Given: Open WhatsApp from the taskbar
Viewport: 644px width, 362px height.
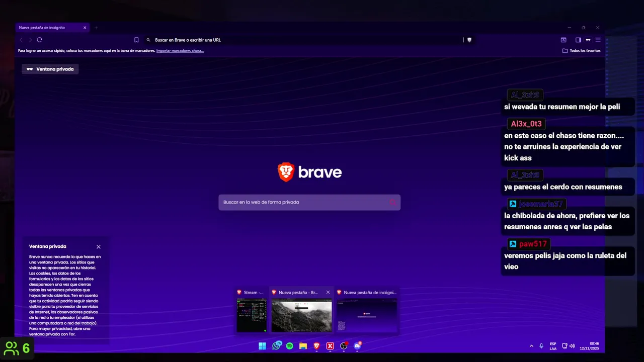Looking at the screenshot, I should click(x=276, y=346).
